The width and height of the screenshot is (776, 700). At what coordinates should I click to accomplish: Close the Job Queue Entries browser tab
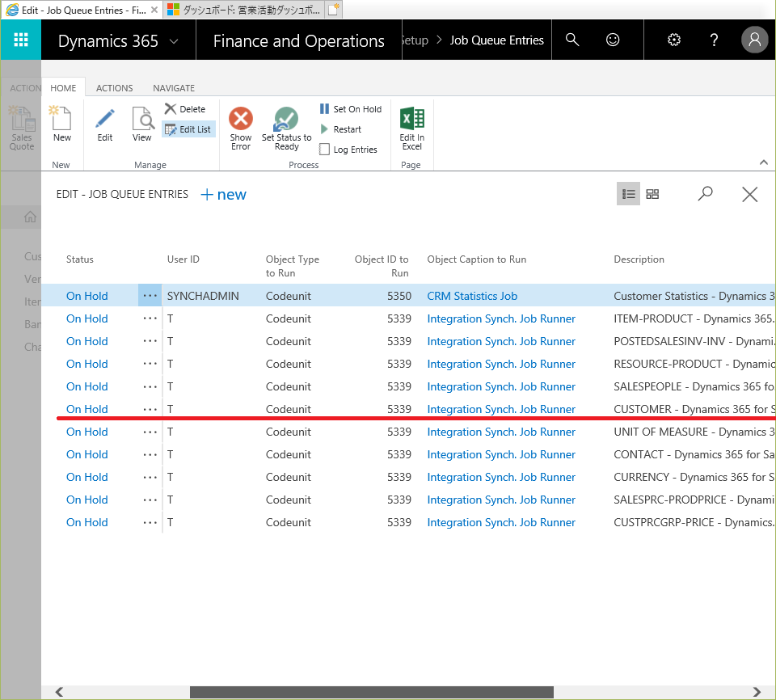coord(154,10)
